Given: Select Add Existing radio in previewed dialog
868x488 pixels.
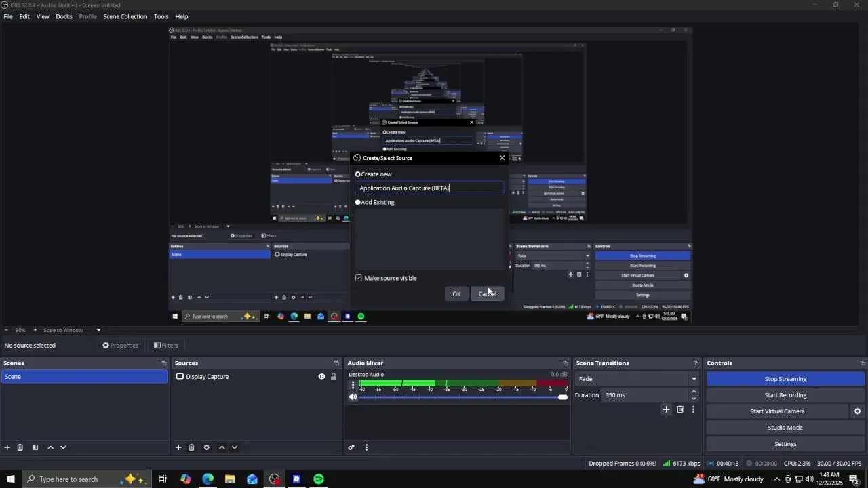Looking at the screenshot, I should [358, 202].
